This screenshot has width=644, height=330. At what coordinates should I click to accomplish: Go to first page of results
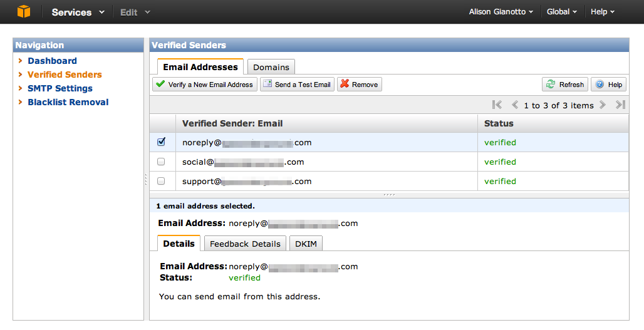coord(497,105)
